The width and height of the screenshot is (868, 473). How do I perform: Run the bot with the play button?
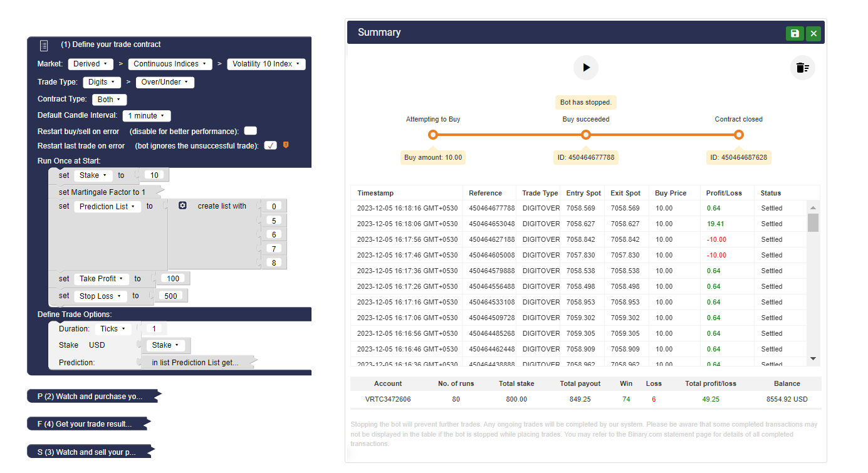tap(585, 67)
